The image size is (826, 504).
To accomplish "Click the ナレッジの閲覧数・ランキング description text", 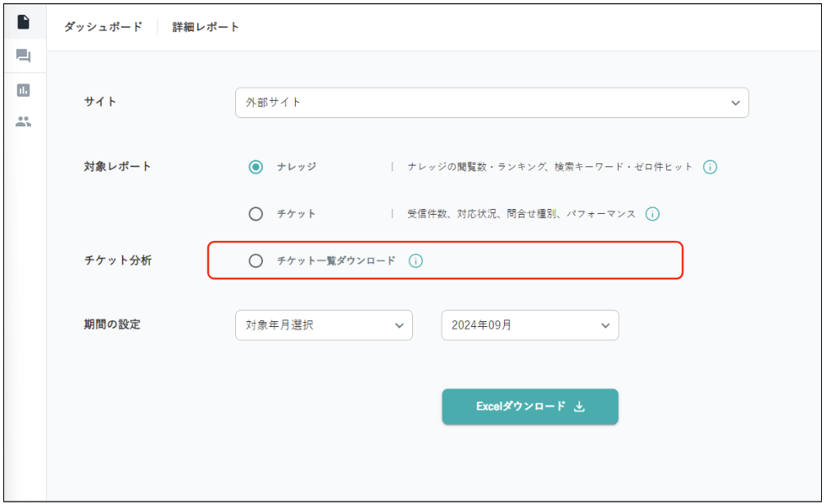I will pos(549,167).
